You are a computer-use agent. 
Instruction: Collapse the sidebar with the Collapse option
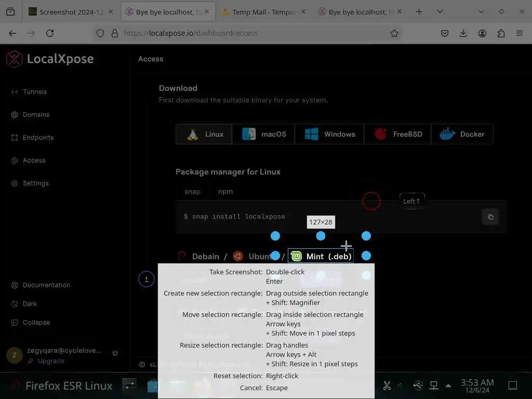[x=36, y=322]
